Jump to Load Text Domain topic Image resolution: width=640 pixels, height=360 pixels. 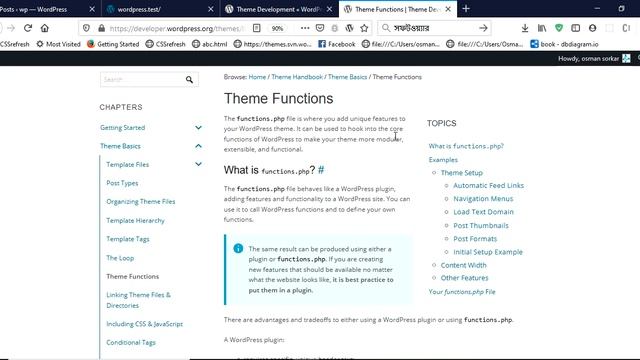(x=483, y=212)
